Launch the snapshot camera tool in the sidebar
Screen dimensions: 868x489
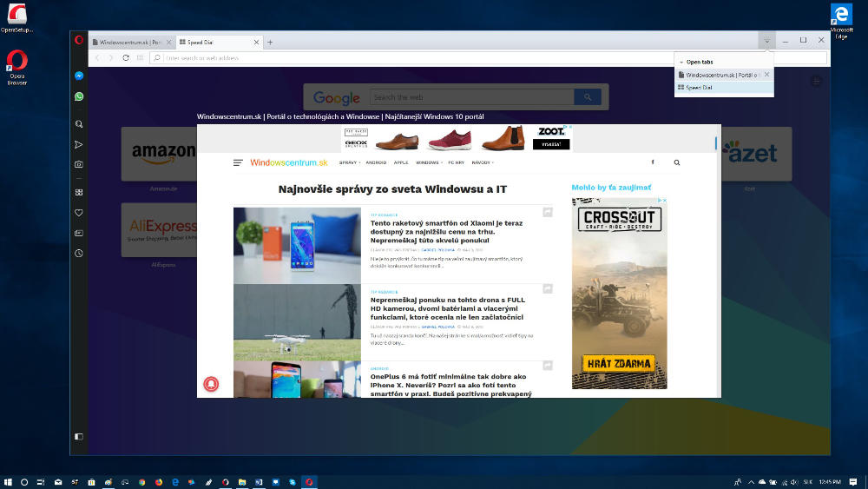(79, 164)
